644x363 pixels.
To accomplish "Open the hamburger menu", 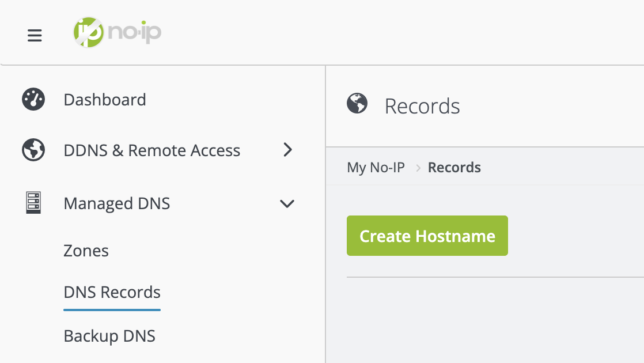I will click(35, 36).
